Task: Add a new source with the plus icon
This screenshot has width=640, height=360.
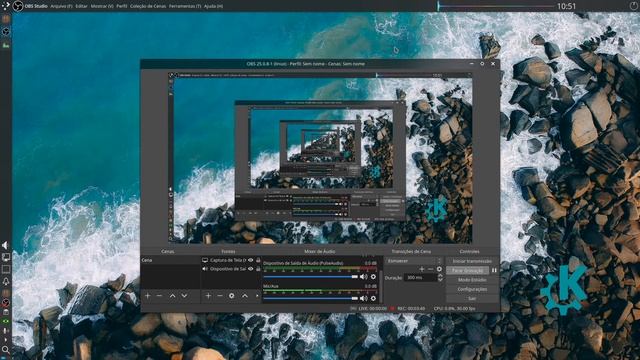Action: 208,296
